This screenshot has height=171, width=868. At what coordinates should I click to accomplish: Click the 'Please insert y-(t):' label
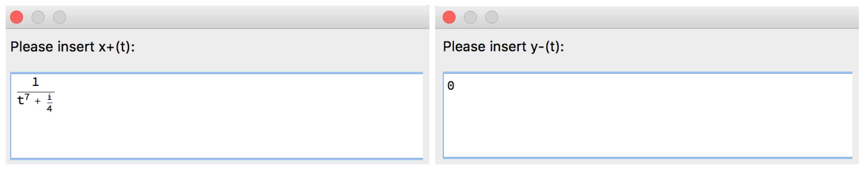[503, 47]
